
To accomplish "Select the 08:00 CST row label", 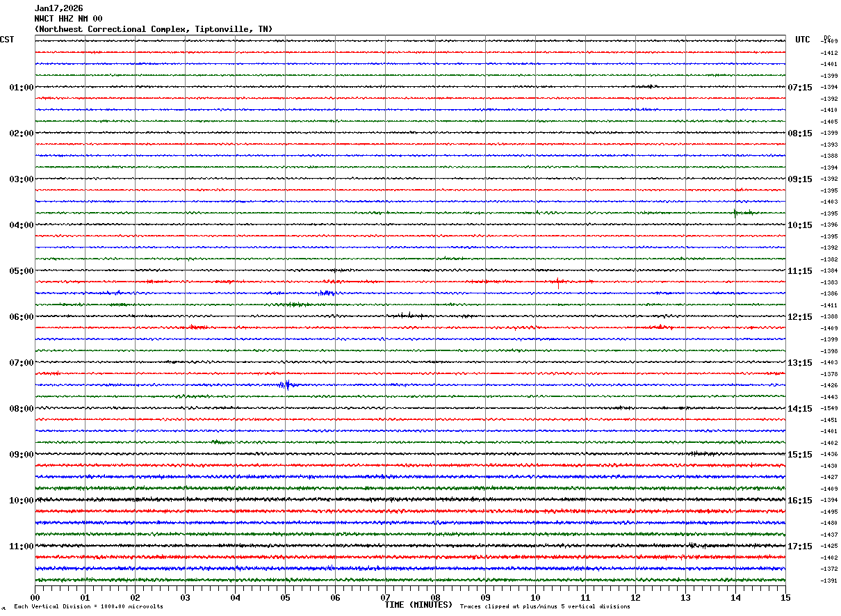I will click(x=21, y=409).
